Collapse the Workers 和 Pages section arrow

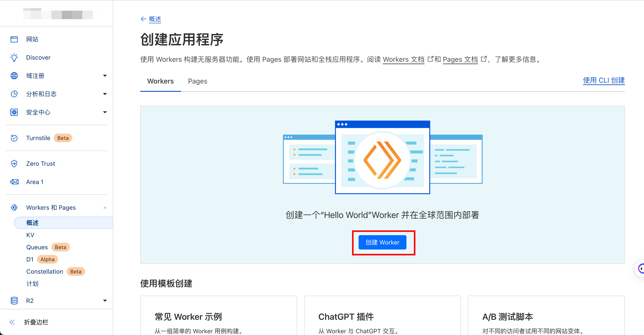coord(105,207)
